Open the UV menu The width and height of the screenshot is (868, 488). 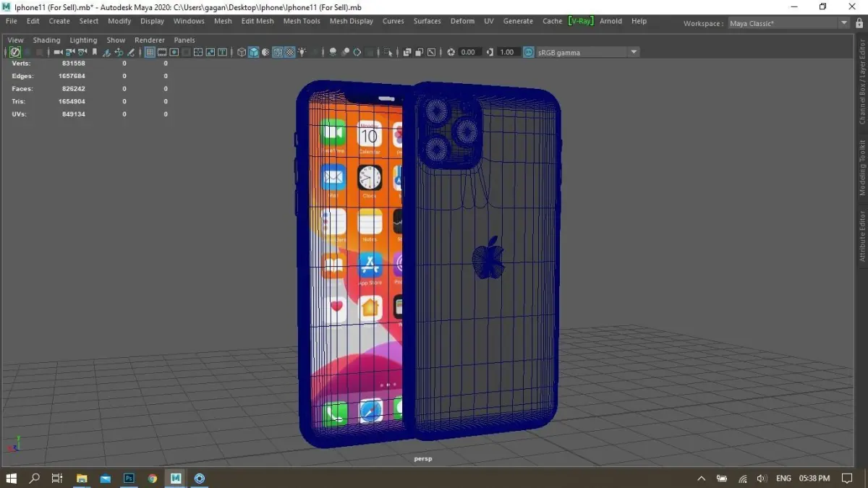tap(489, 21)
